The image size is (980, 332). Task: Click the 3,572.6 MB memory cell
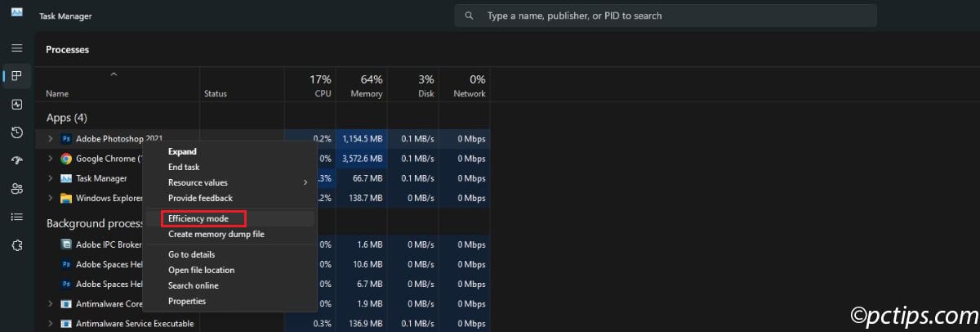coord(360,159)
